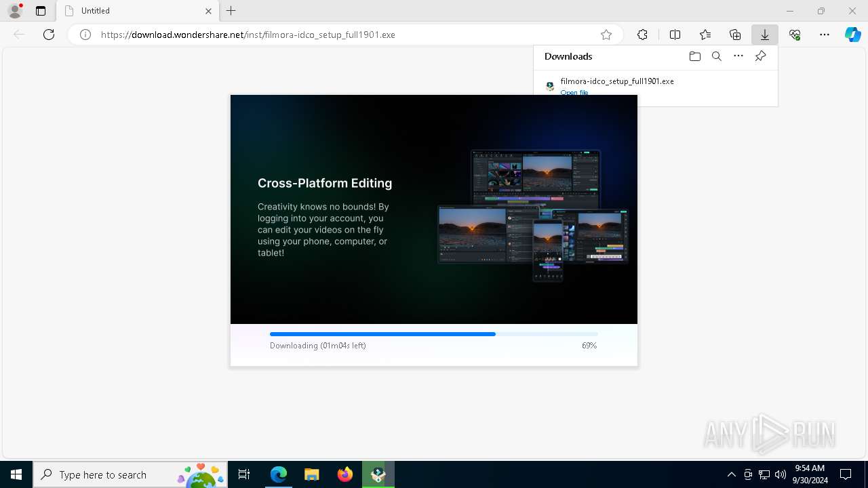Open the tab actions menu icon
The width and height of the screenshot is (868, 488).
41,11
